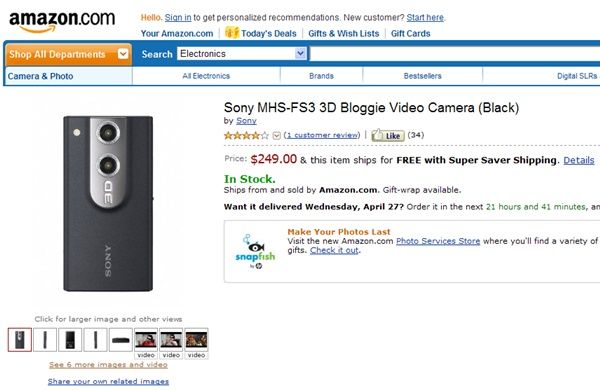Click the Today's Deals gift icon
Viewport: 600px width, 390px height.
click(232, 33)
